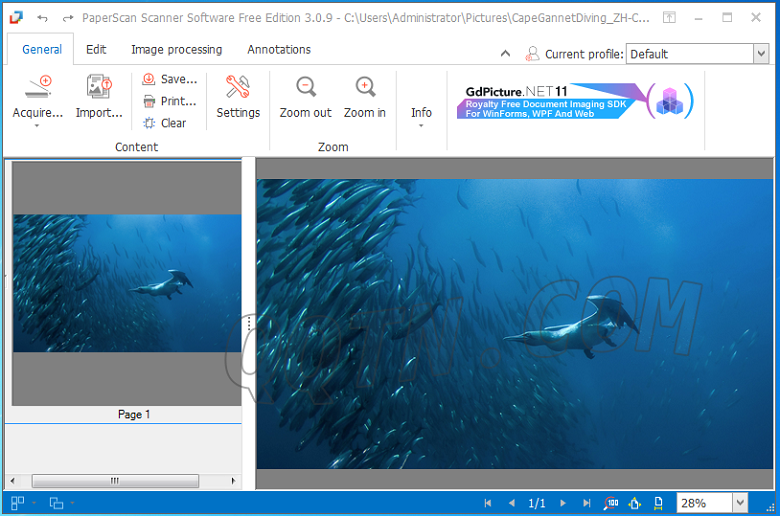Image resolution: width=780 pixels, height=516 pixels.
Task: Open the Current profile dropdown
Action: point(760,54)
